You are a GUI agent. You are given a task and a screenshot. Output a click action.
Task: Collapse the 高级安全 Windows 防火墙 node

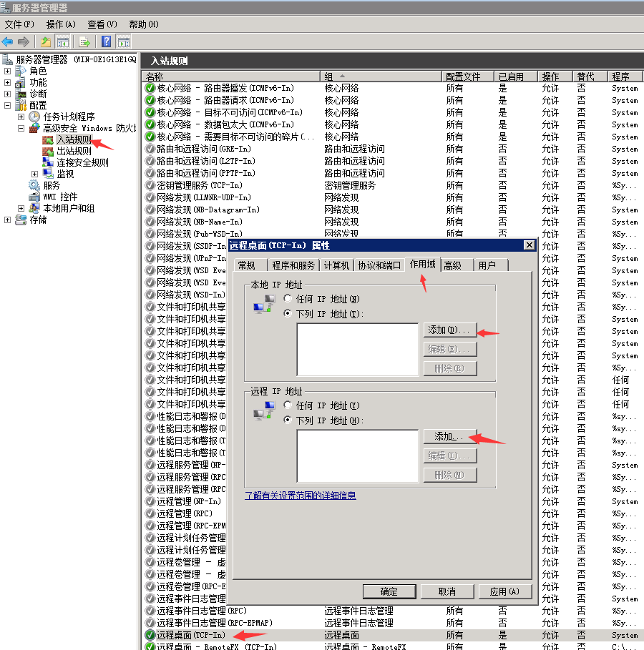tap(21, 128)
